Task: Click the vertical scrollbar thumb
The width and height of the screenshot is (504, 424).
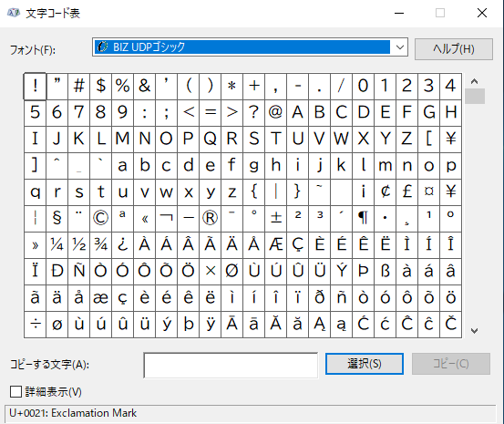Action: point(475,96)
